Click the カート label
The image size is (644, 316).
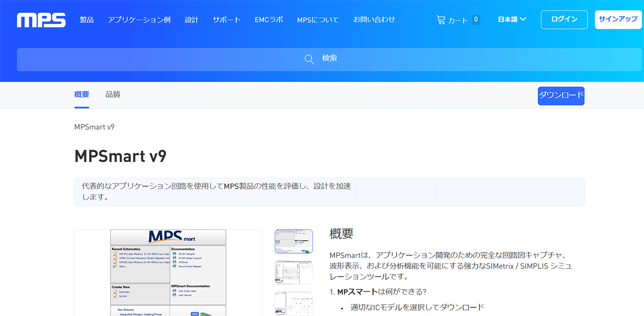458,20
